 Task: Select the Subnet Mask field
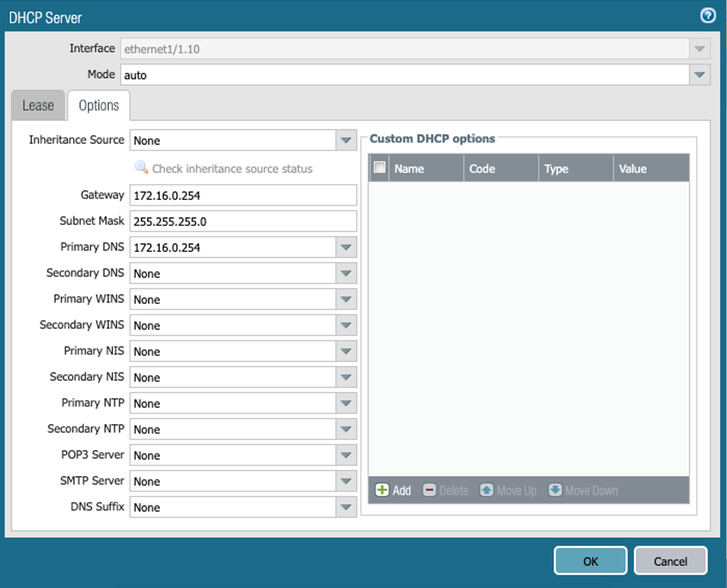[x=242, y=221]
